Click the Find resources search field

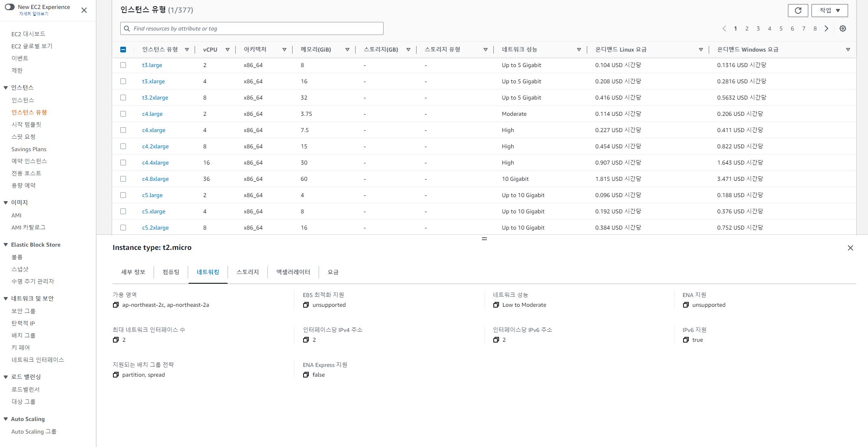[252, 28]
